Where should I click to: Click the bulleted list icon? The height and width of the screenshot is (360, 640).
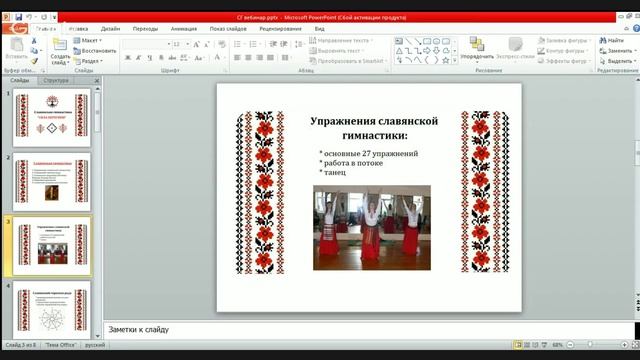click(237, 44)
